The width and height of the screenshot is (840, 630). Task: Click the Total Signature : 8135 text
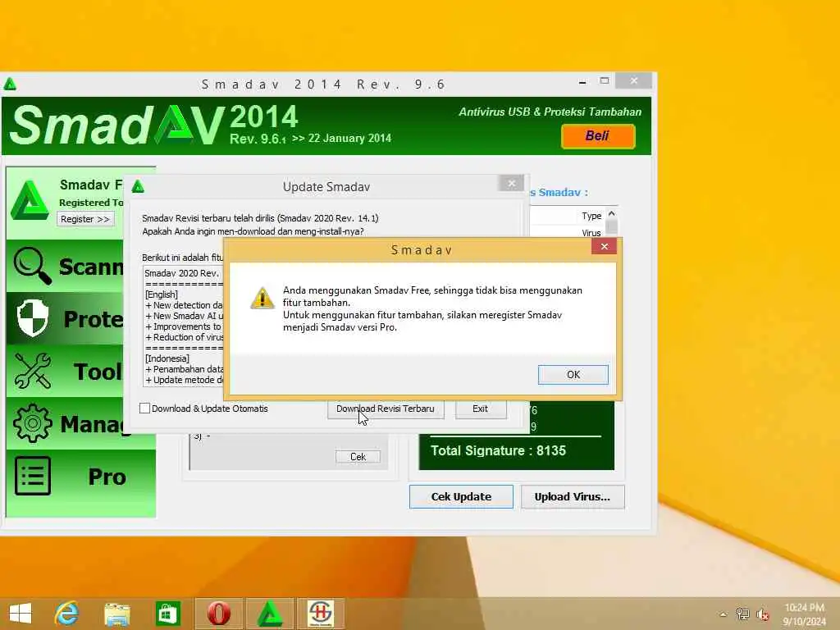click(498, 450)
